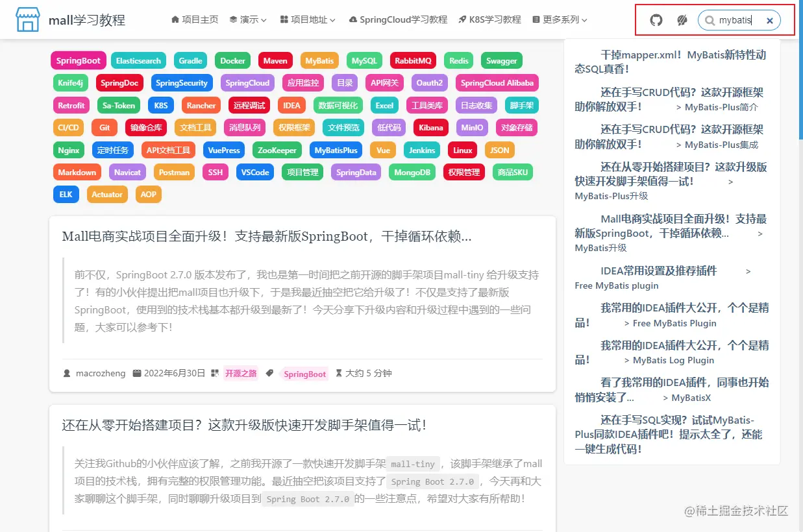Select the Jenkins tag
Image resolution: width=803 pixels, height=532 pixels.
click(x=422, y=150)
